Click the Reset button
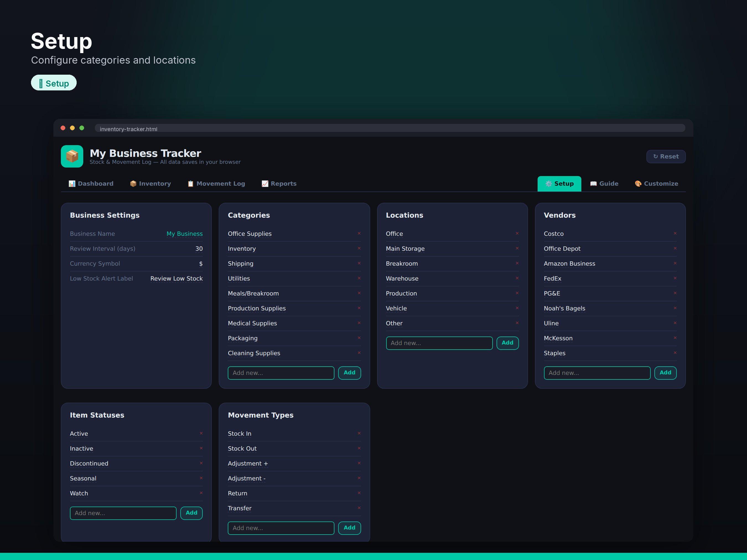 pos(666,156)
